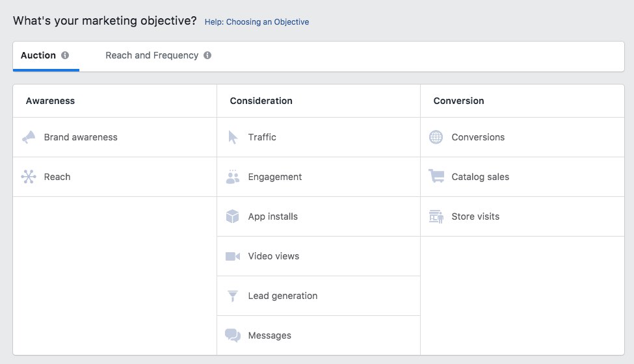Click the Awareness column header

[x=50, y=101]
